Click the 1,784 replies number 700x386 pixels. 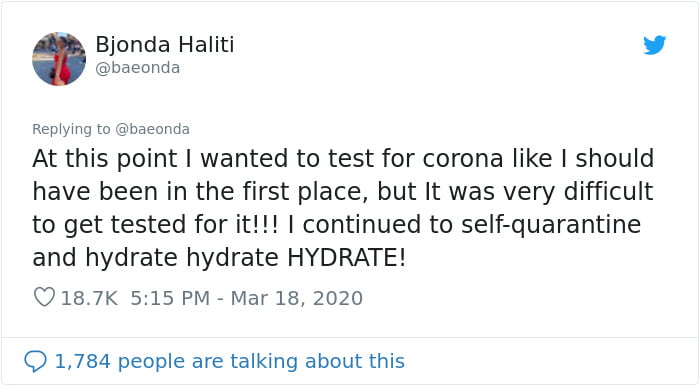[x=82, y=361]
